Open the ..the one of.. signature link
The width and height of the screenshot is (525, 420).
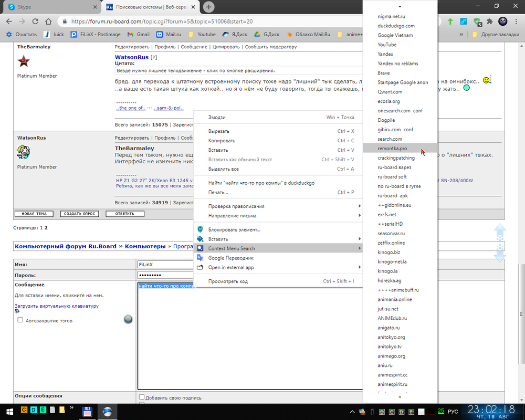coord(131,108)
